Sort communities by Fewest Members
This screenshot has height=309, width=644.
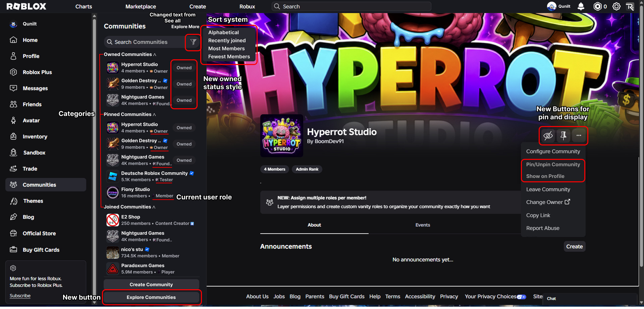(x=229, y=57)
